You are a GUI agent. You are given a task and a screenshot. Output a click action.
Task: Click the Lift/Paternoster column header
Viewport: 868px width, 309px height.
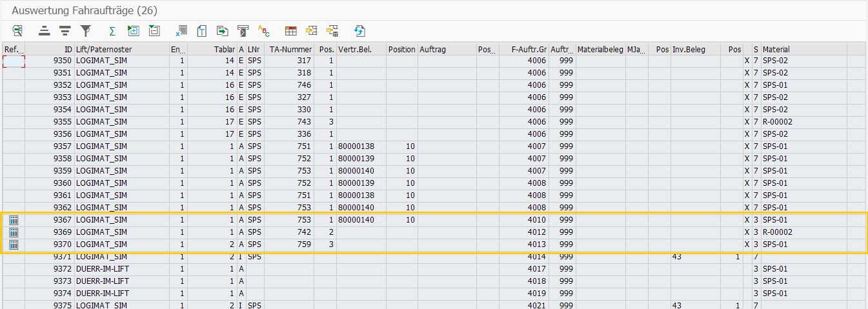pos(103,49)
